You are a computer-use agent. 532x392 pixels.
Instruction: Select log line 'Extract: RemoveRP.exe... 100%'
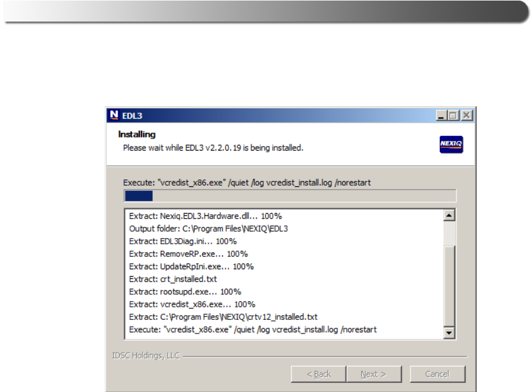click(x=188, y=253)
